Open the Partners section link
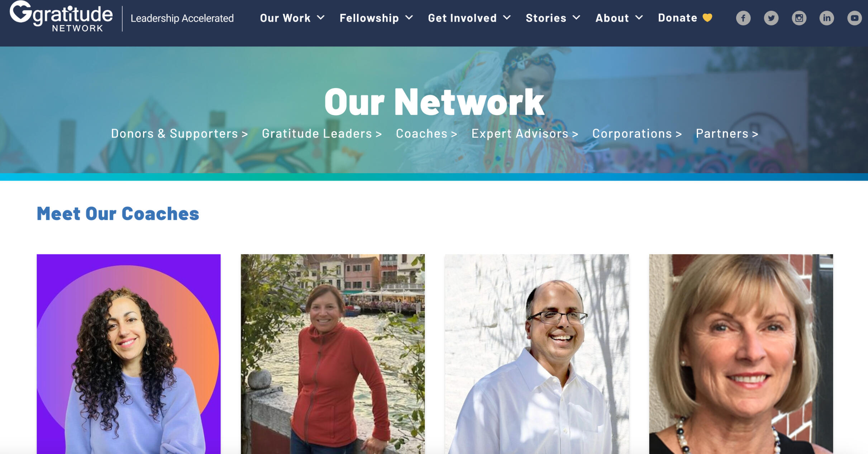868x454 pixels. pyautogui.click(x=727, y=134)
